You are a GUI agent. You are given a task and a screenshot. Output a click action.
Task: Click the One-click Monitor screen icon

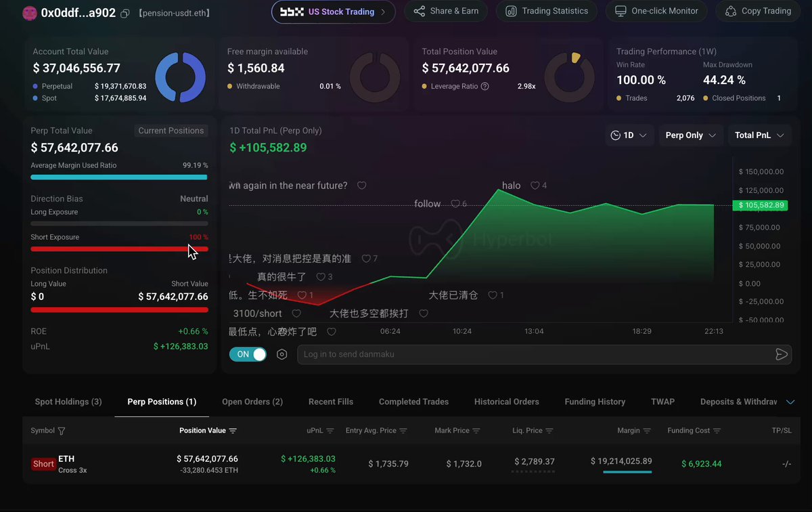[621, 11]
